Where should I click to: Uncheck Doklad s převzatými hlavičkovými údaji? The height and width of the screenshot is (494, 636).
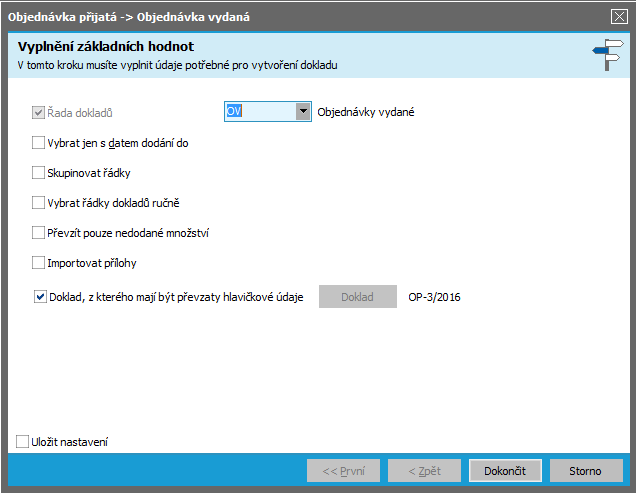tap(40, 297)
